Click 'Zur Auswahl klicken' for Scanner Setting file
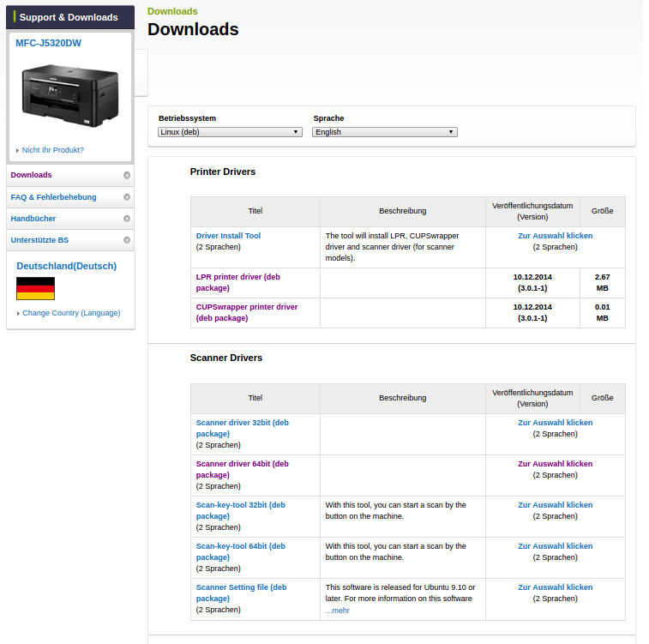This screenshot has width=649, height=644. click(556, 587)
